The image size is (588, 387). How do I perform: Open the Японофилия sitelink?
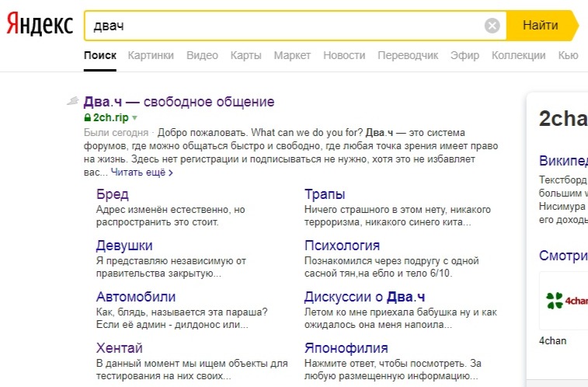pos(346,348)
